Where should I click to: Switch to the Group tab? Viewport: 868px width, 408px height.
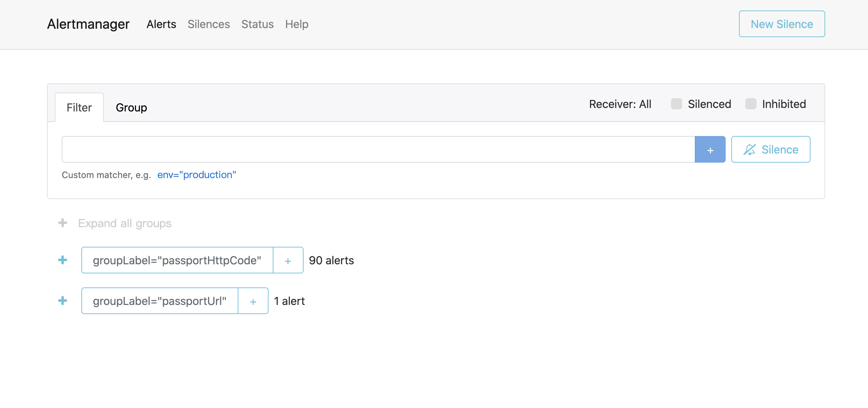131,107
